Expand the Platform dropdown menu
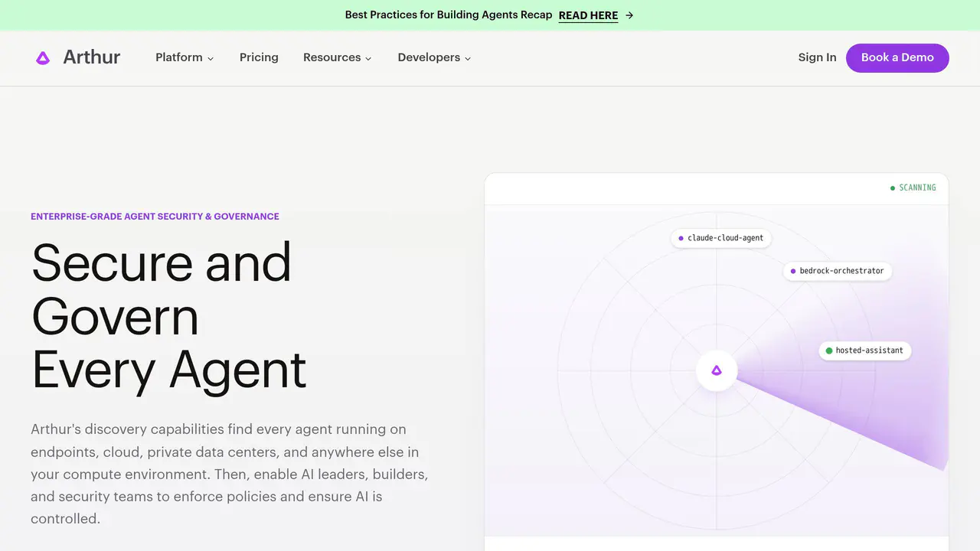 (x=185, y=57)
